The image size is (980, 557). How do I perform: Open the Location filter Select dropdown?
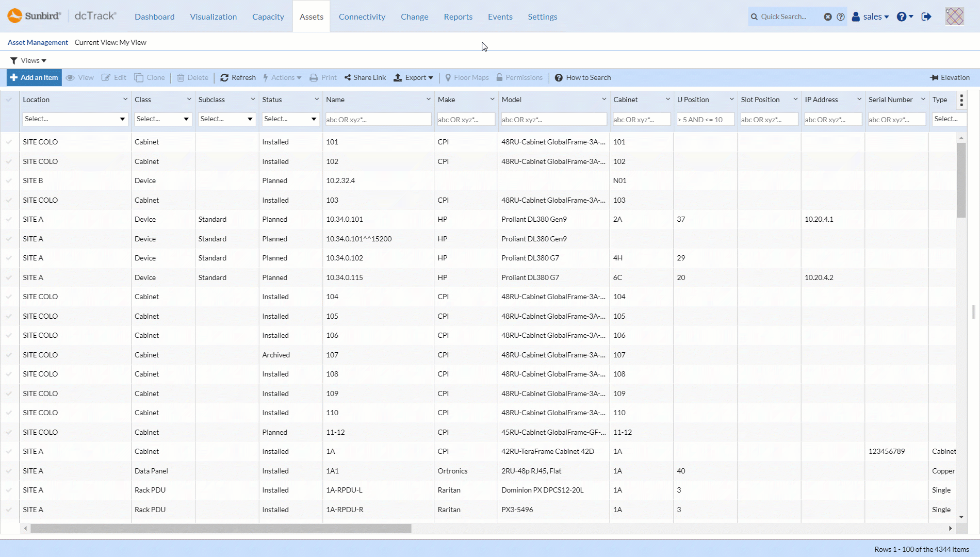75,119
